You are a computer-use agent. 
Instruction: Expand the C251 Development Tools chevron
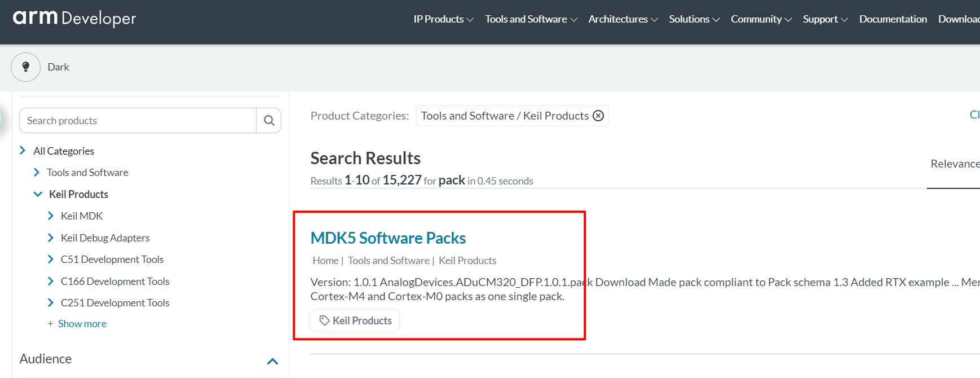[51, 302]
